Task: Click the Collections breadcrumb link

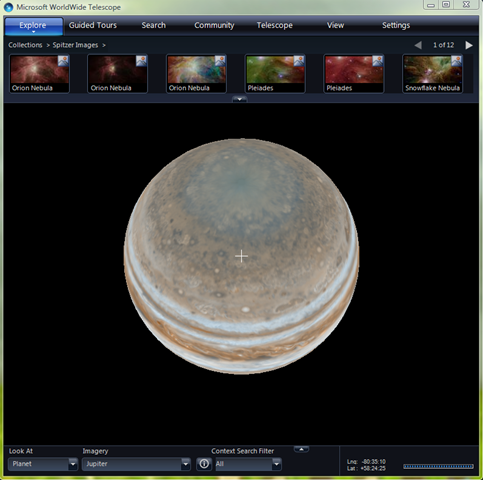Action: tap(25, 45)
